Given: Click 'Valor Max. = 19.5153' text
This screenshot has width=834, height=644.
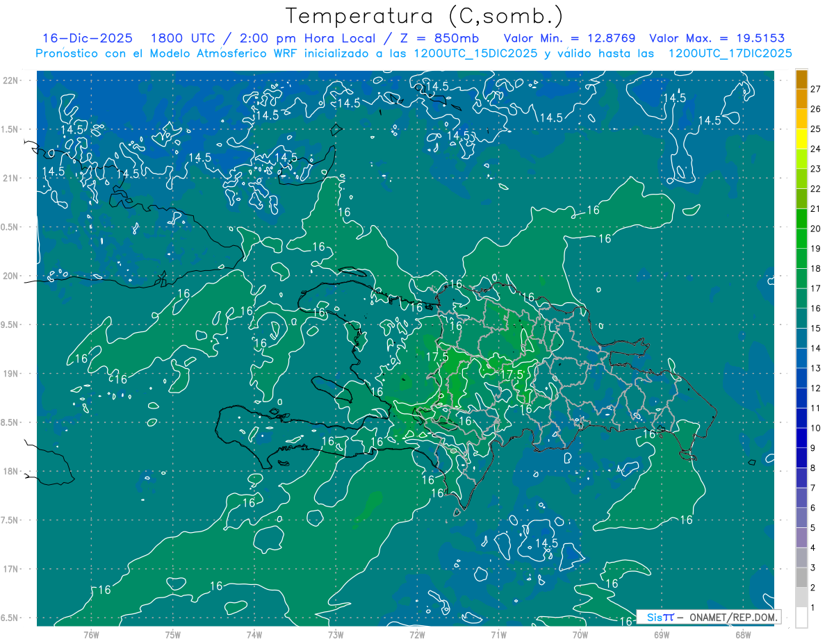Looking at the screenshot, I should 717,38.
